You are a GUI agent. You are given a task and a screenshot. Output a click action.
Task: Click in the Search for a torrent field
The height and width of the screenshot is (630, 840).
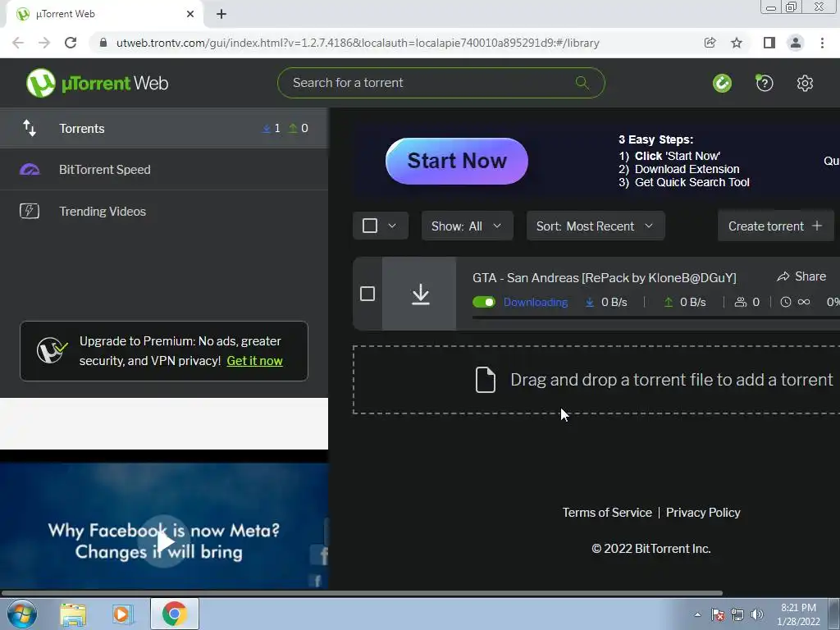(441, 83)
